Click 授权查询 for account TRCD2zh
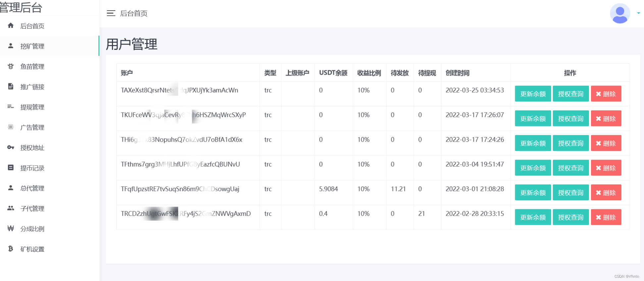 [x=570, y=217]
